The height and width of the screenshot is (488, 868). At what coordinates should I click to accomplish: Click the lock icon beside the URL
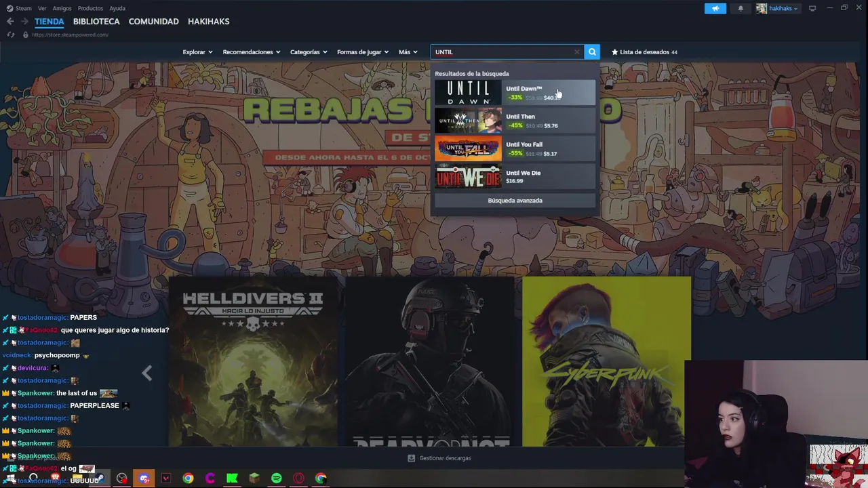click(x=26, y=35)
